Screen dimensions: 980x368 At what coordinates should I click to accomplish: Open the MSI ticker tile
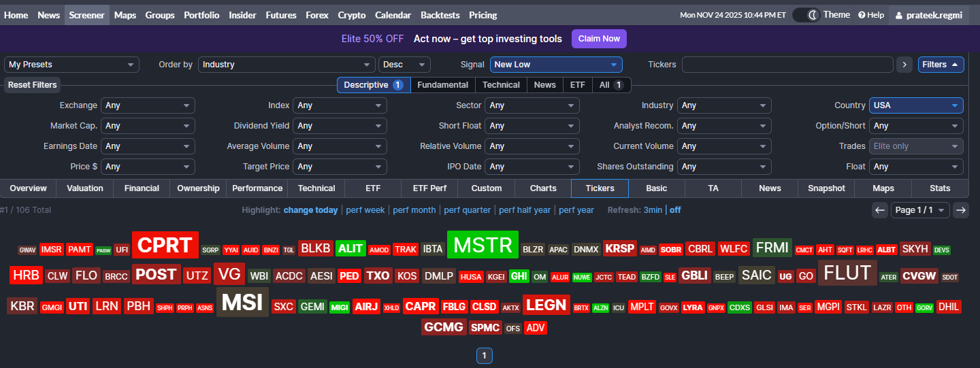(x=242, y=302)
